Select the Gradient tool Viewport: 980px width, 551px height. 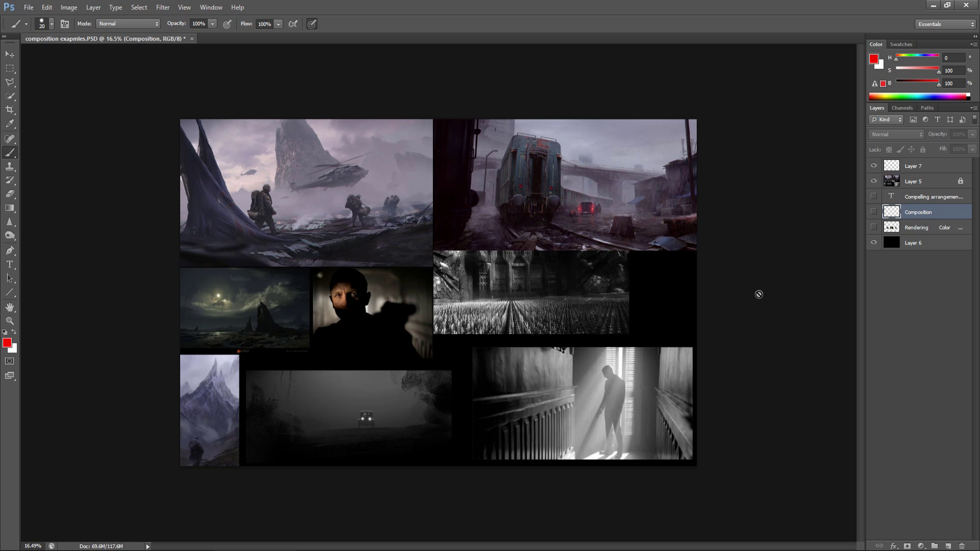click(10, 208)
